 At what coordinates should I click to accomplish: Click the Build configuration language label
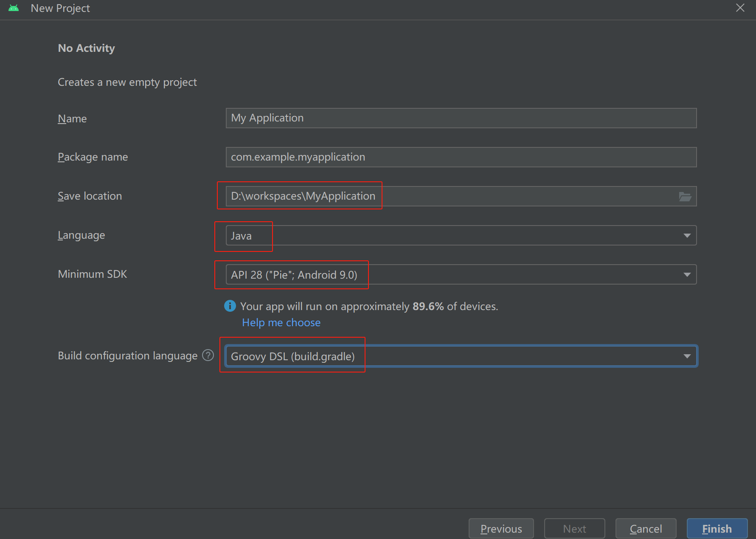[x=127, y=356]
